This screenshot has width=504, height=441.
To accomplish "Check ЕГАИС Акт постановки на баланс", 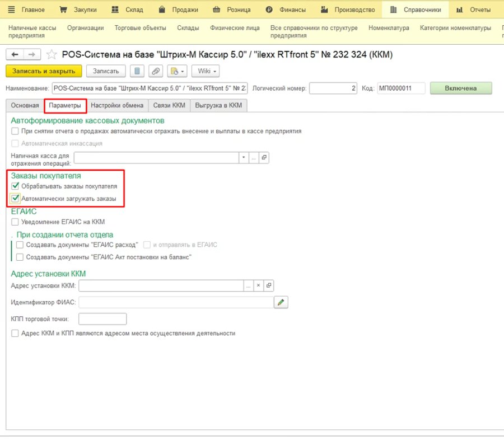I will [x=20, y=257].
